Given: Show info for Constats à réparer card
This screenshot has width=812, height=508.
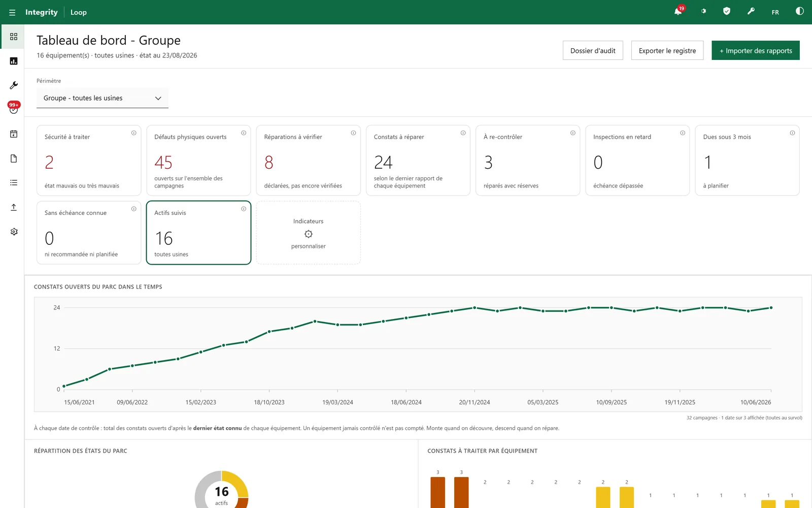Looking at the screenshot, I should [463, 133].
